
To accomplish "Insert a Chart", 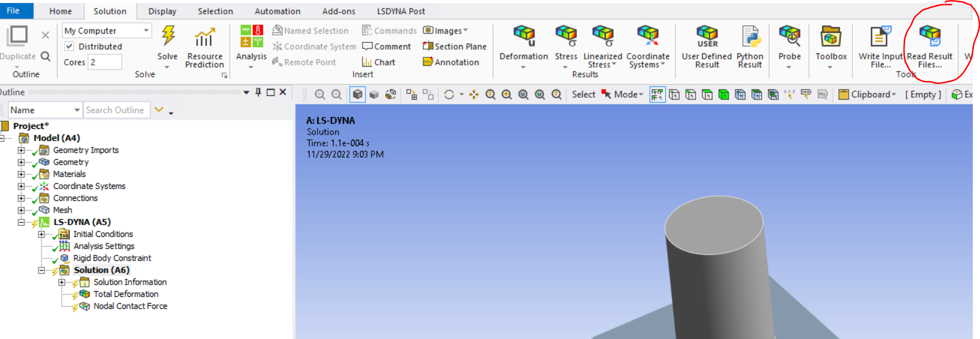I will coord(378,62).
